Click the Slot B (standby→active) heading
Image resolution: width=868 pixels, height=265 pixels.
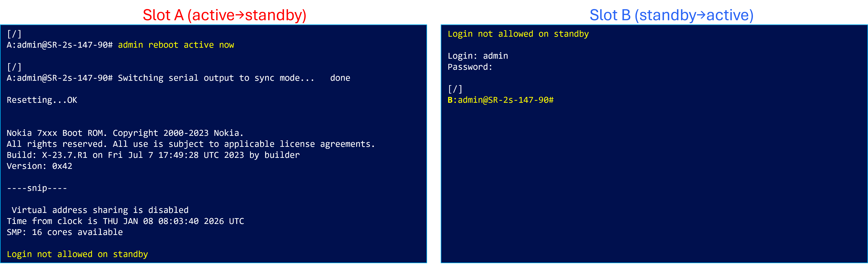click(671, 15)
